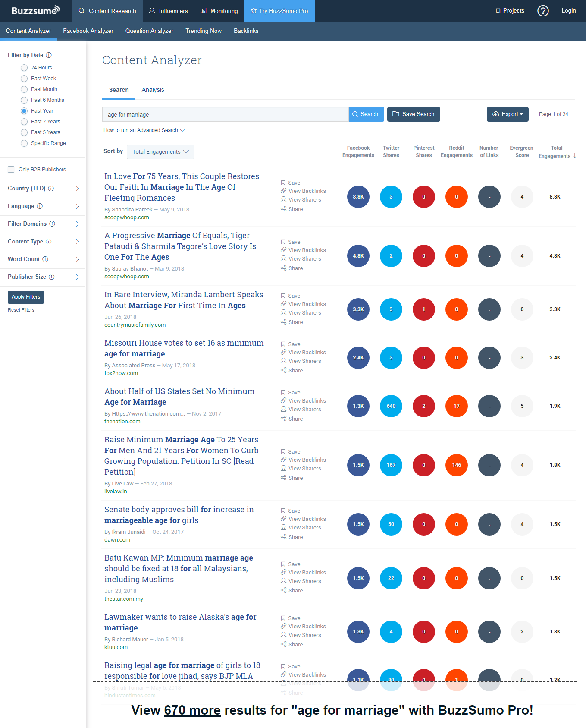Viewport: 586px width, 728px height.
Task: Click the Word Count info icon
Action: [45, 259]
